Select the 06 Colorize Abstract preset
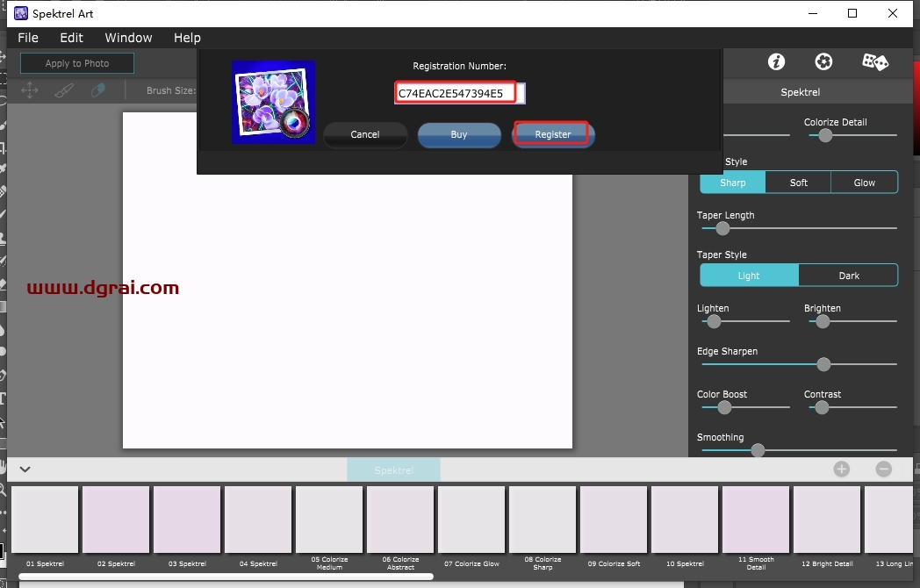 point(400,520)
